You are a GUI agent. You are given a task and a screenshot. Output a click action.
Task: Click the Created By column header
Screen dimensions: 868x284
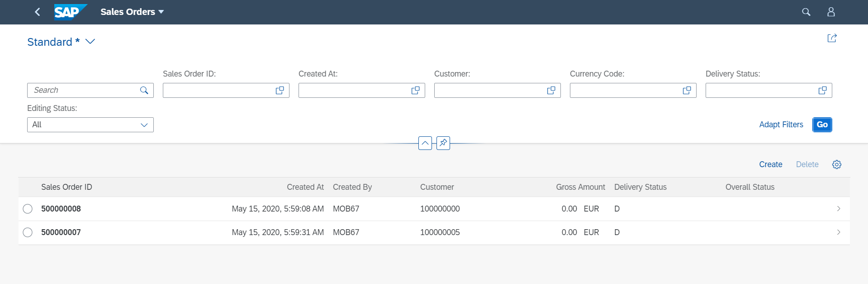pyautogui.click(x=352, y=187)
